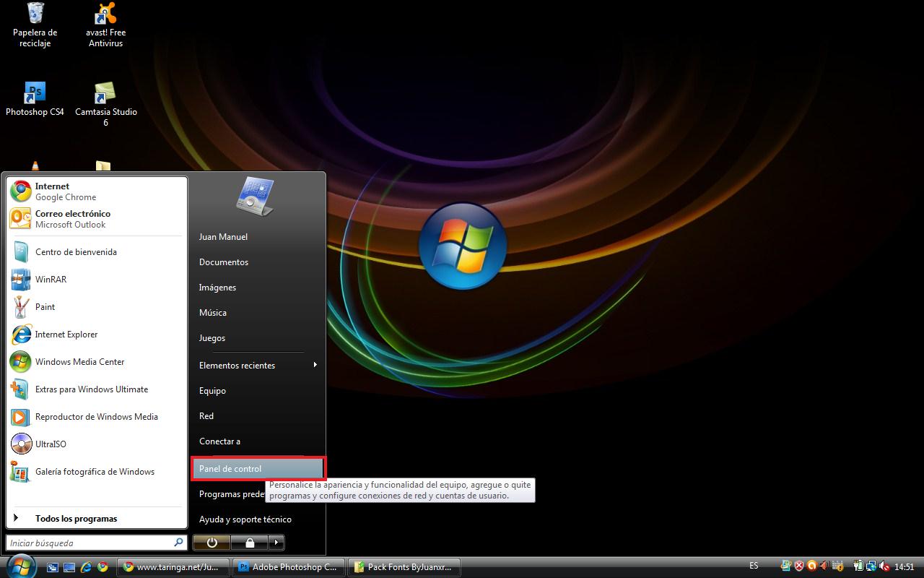Click the muted volume tray icon
The width and height of the screenshot is (924, 578).
884,566
